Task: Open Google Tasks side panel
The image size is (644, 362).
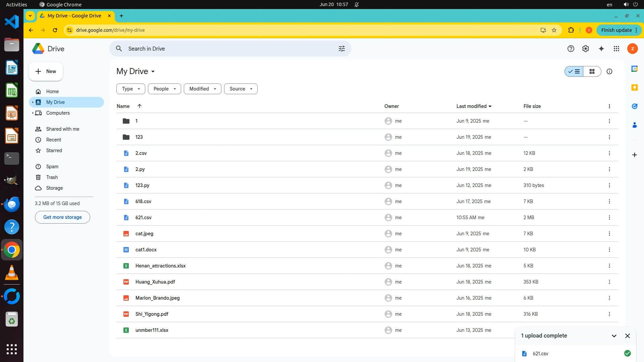Action: 634,106
